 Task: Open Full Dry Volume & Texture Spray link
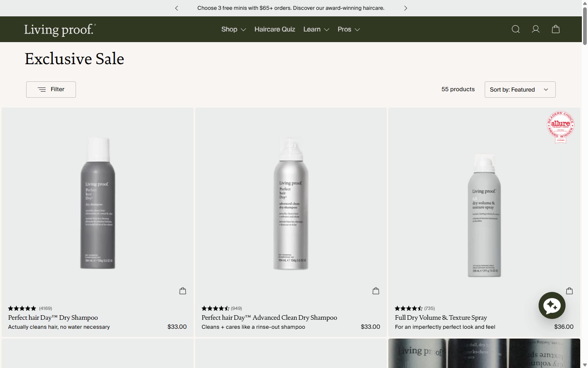click(x=441, y=318)
